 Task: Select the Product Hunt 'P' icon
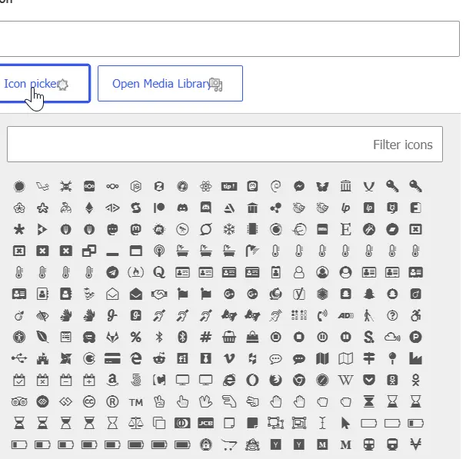415,337
